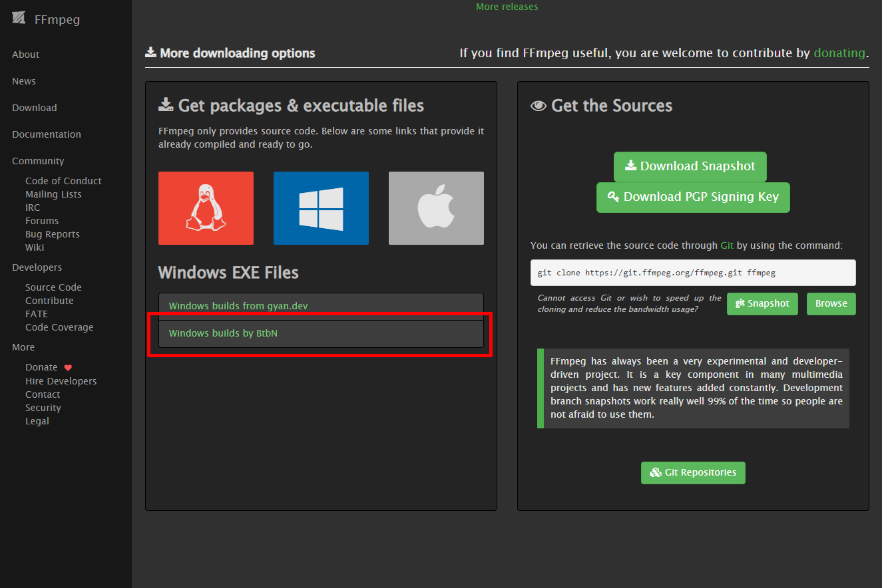
Task: Open Community section in sidebar
Action: [38, 161]
